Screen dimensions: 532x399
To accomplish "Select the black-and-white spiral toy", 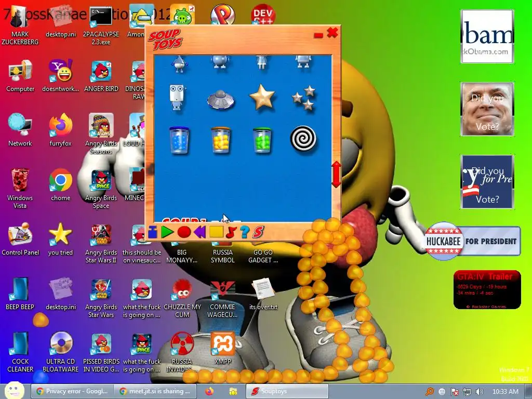I will [303, 138].
